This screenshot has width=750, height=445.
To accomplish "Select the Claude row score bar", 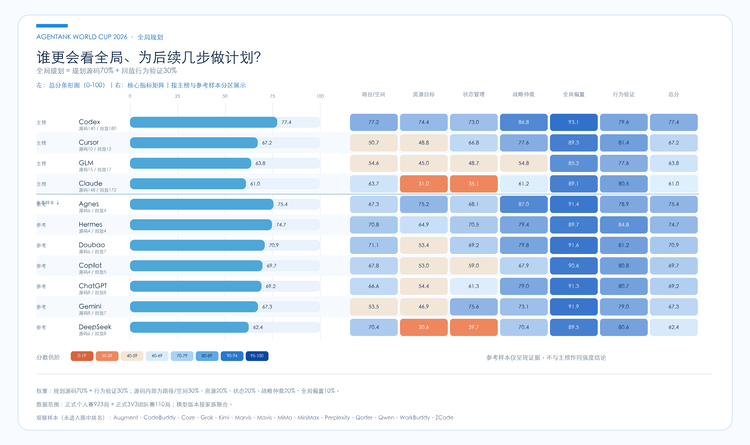I will [188, 184].
